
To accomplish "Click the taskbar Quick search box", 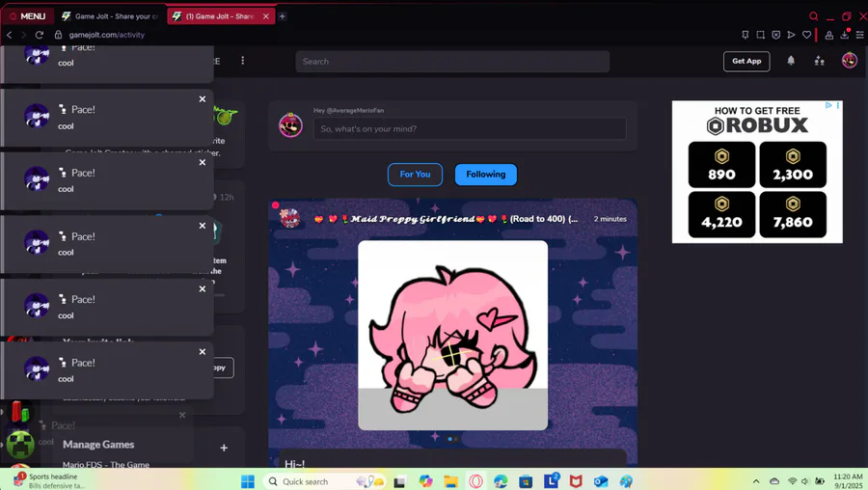I will pos(324,481).
